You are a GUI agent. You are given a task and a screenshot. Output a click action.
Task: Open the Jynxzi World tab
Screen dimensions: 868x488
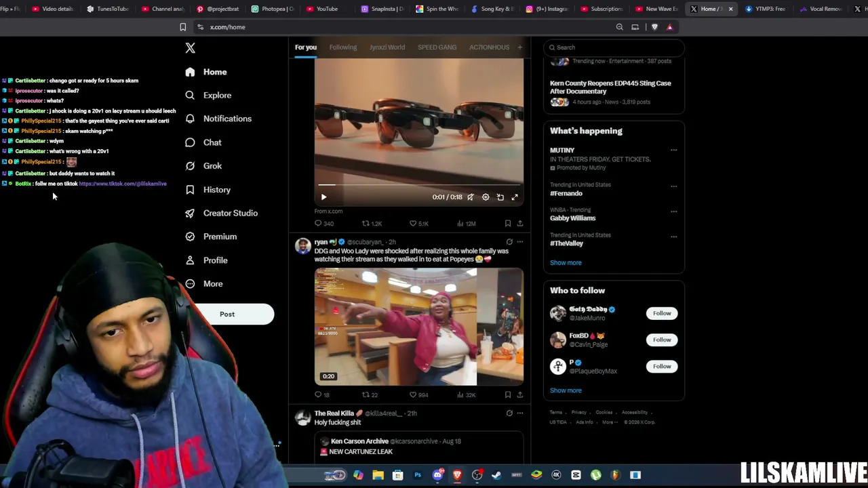tap(387, 47)
